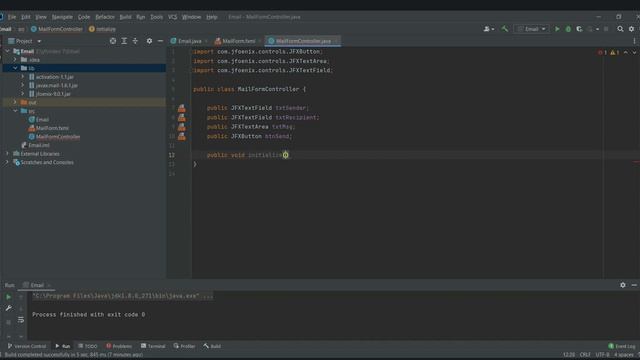Image resolution: width=640 pixels, height=360 pixels.
Task: Collapse the src folder
Action: coord(15,111)
